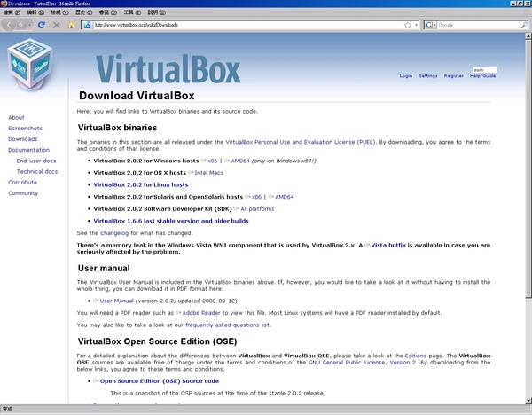This screenshot has height=415, width=532.
Task: Open the 書籤 (Bookmarks) menu
Action: coord(108,12)
